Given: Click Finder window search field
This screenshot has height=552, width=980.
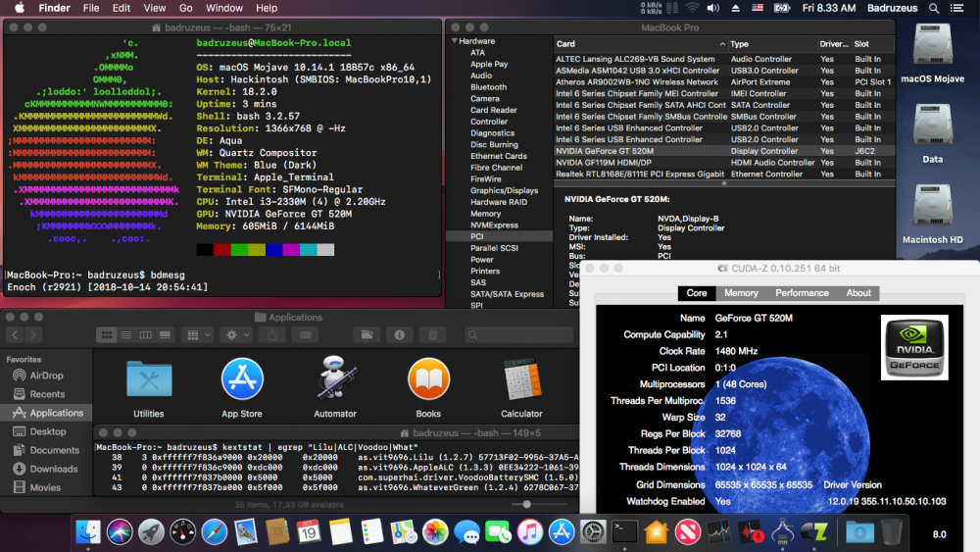Looking at the screenshot, I should [x=518, y=335].
